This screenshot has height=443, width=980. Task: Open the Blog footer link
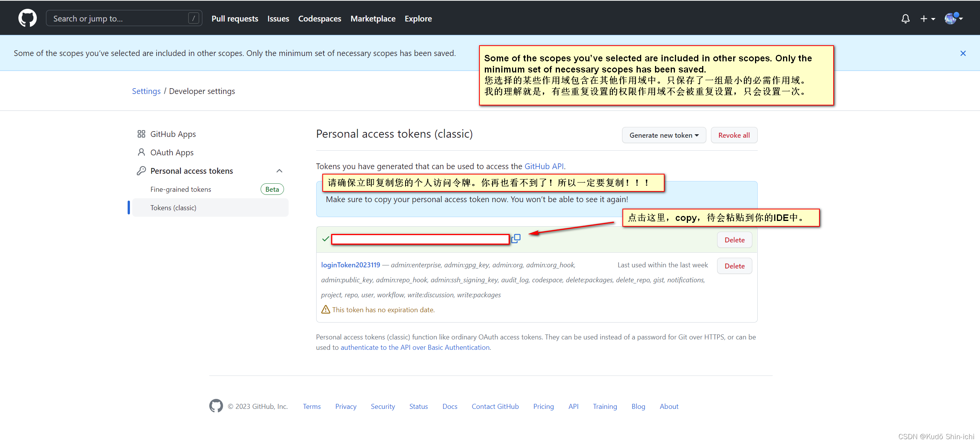tap(638, 406)
